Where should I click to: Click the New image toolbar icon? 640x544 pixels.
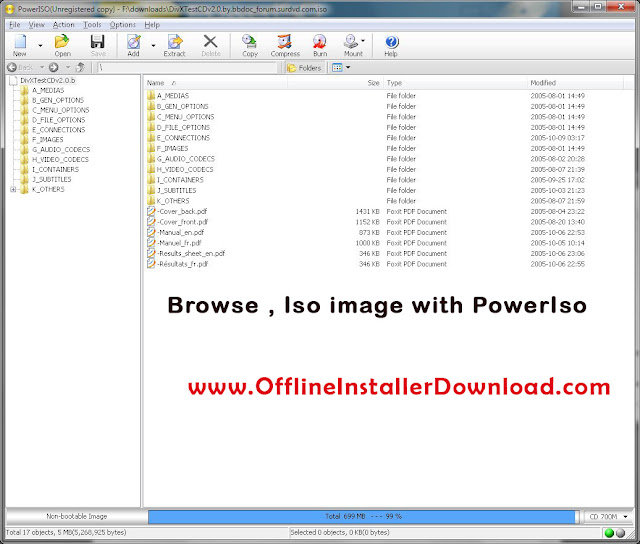coord(20,42)
